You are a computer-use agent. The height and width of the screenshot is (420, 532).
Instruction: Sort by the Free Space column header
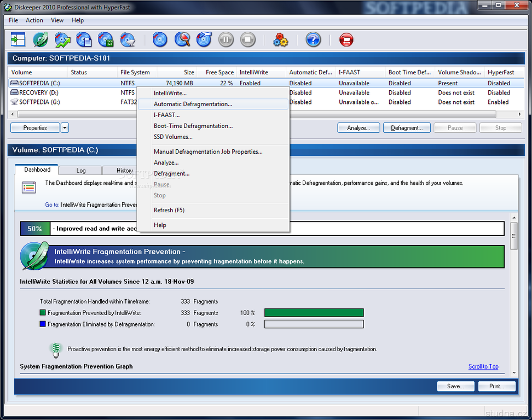coord(219,72)
